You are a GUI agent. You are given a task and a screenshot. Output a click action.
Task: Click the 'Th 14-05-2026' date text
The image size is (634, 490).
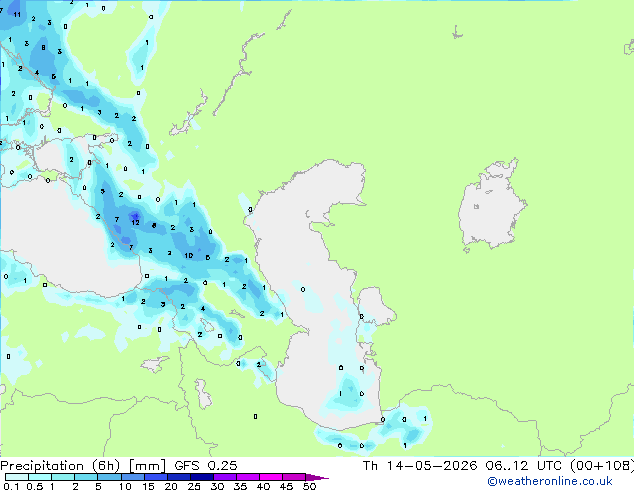pyautogui.click(x=420, y=466)
